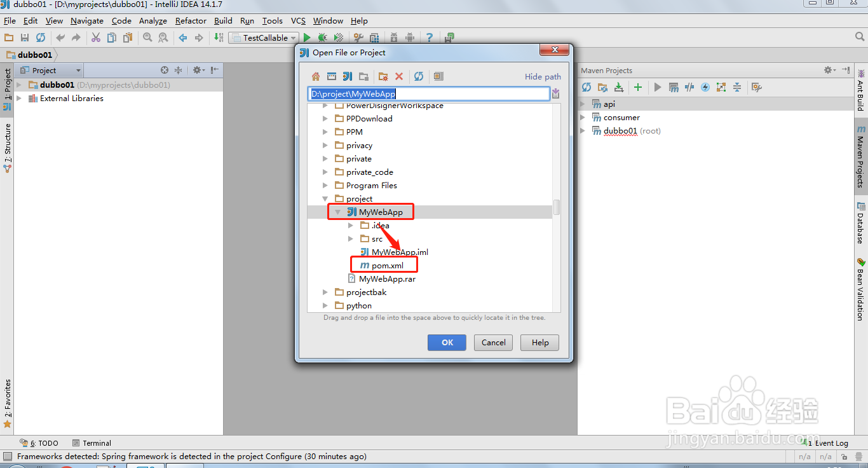Click the Save All icon in main toolbar
This screenshot has height=468, width=868.
click(x=25, y=38)
